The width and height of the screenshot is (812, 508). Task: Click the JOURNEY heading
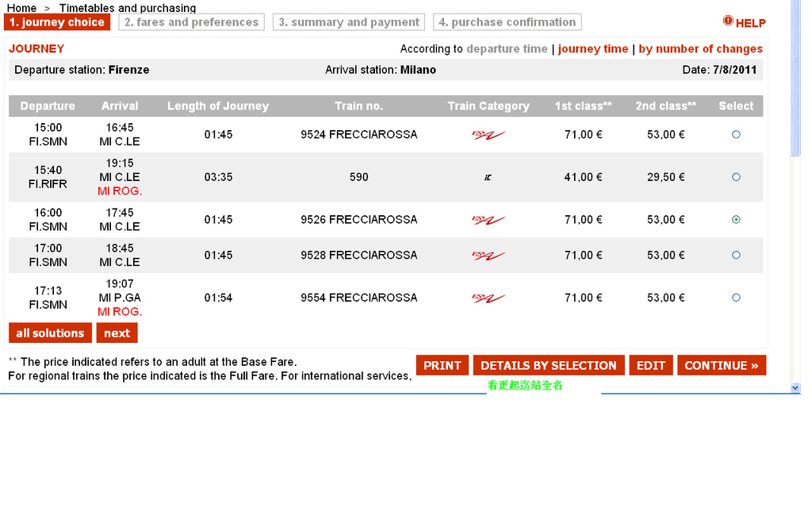pyautogui.click(x=36, y=48)
